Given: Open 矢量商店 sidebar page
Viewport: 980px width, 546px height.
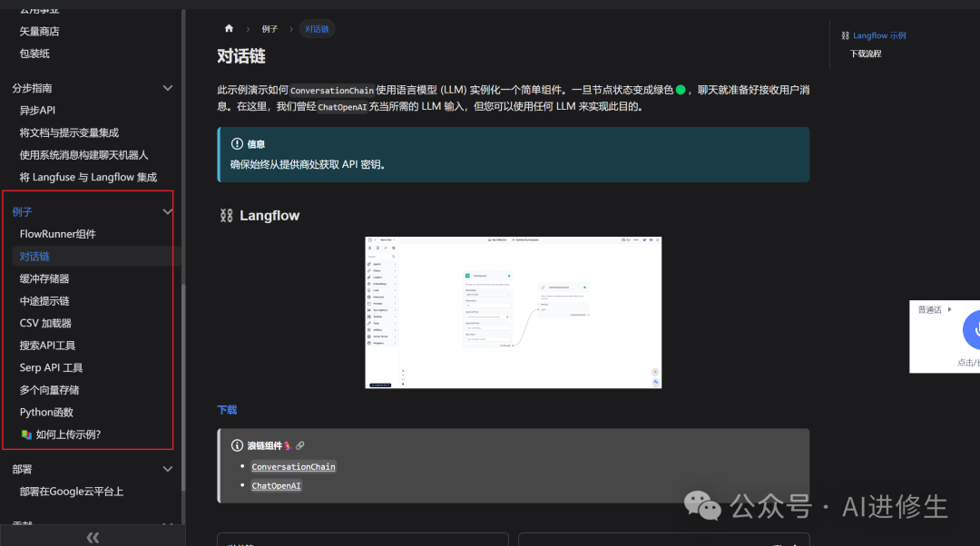Looking at the screenshot, I should [39, 31].
